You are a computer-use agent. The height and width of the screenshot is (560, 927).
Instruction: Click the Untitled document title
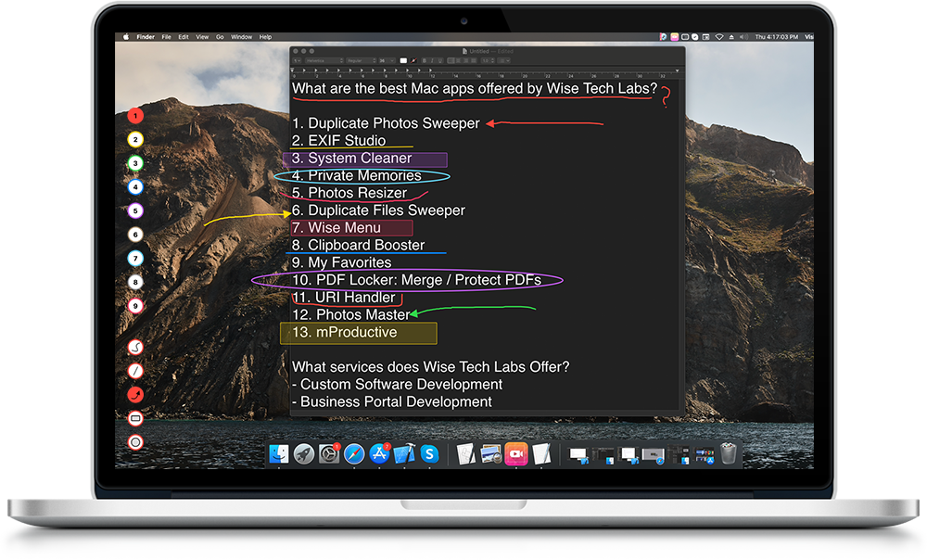point(479,51)
